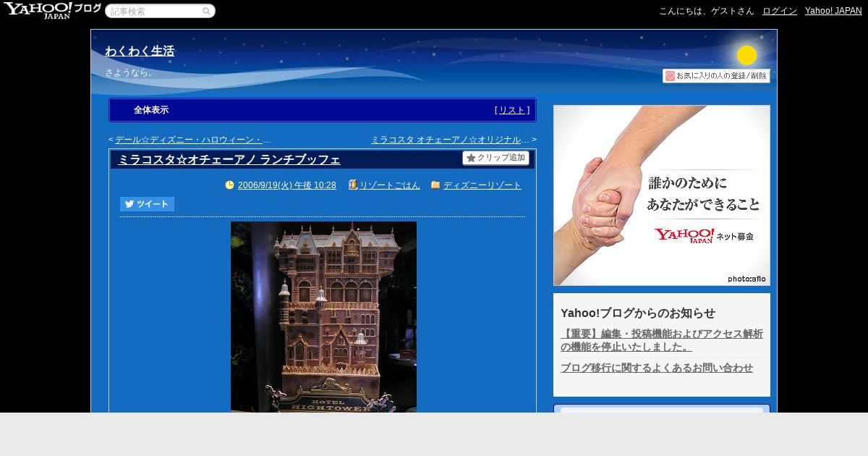Viewport: 868px width, 456px height.
Task: Open blog title わくわく生活
Action: point(140,51)
